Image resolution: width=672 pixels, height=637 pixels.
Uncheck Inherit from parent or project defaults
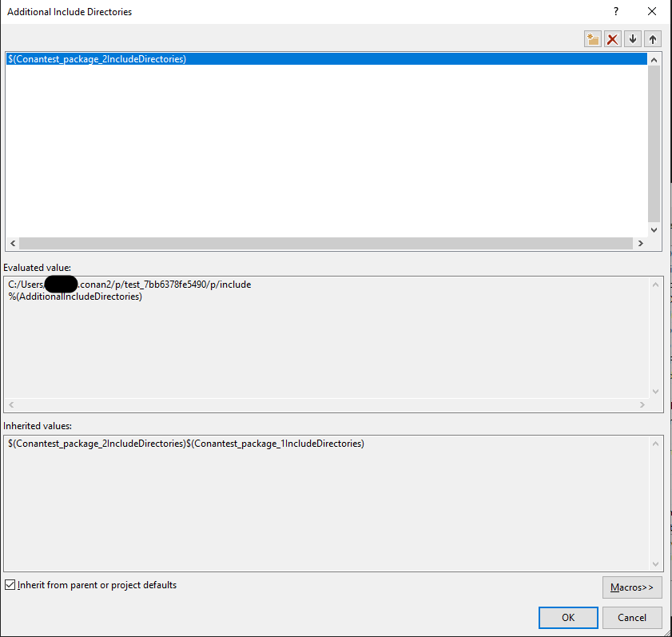click(x=10, y=584)
